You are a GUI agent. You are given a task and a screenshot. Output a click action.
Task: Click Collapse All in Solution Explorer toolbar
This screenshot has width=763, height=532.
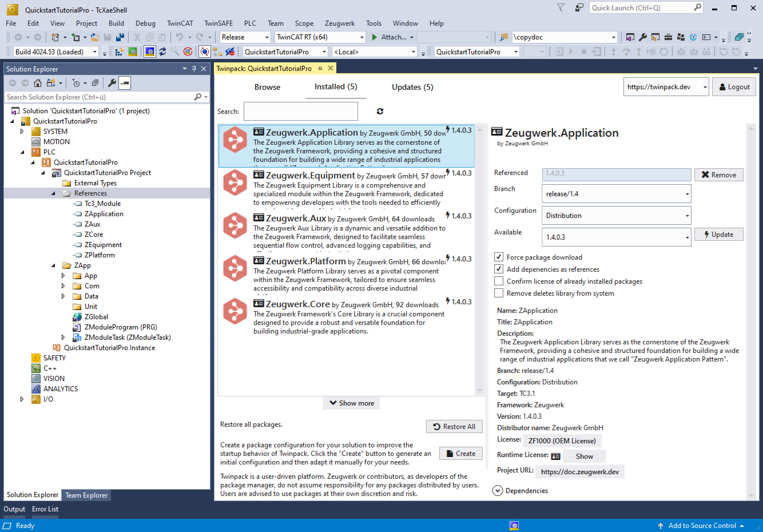(x=96, y=83)
